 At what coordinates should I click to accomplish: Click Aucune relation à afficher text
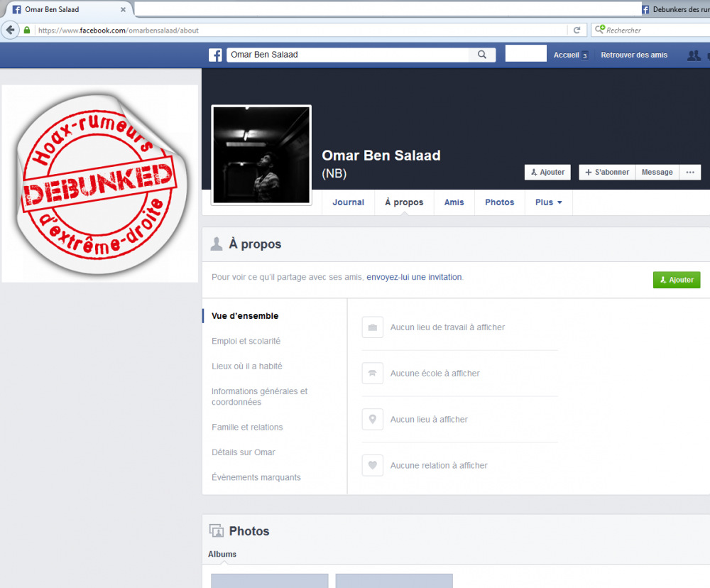439,465
